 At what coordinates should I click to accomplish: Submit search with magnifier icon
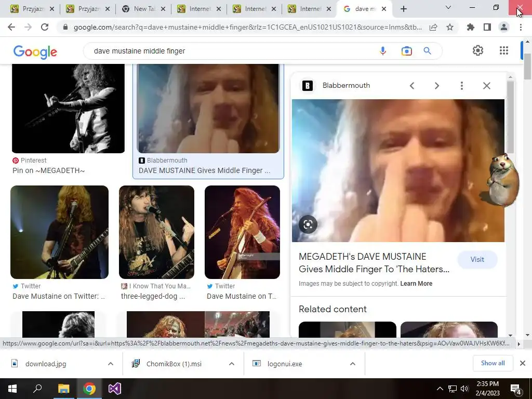tap(427, 51)
